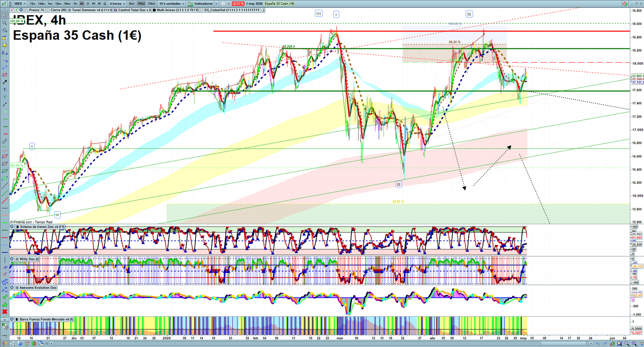
Task: Click the Indicadores chart icon
Action: click(x=190, y=4)
